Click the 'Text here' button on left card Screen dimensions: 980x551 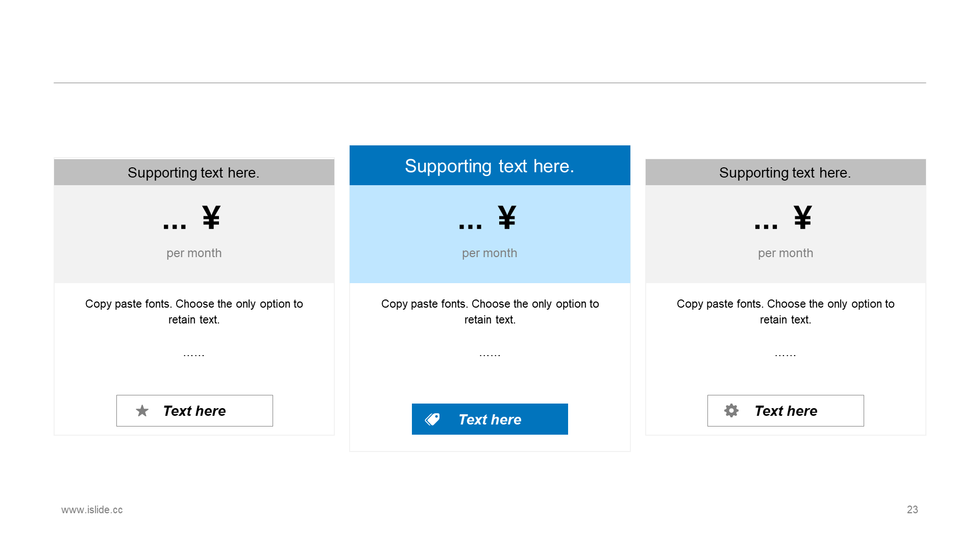tap(194, 410)
